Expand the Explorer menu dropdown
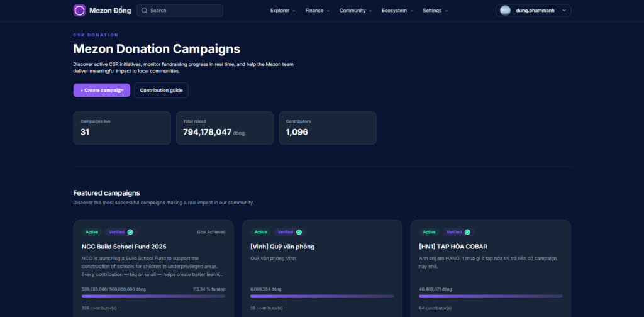 (283, 11)
